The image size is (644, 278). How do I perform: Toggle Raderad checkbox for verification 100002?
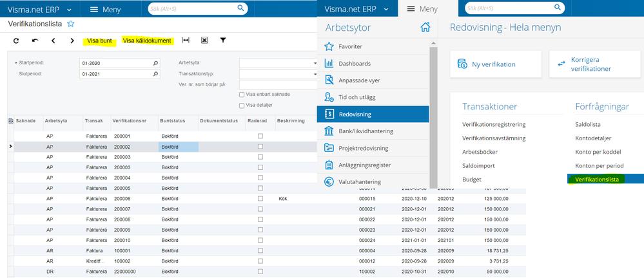click(260, 261)
